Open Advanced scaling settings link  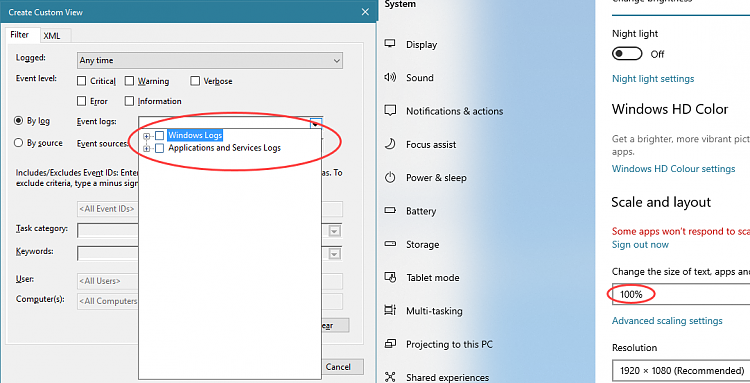coord(667,320)
